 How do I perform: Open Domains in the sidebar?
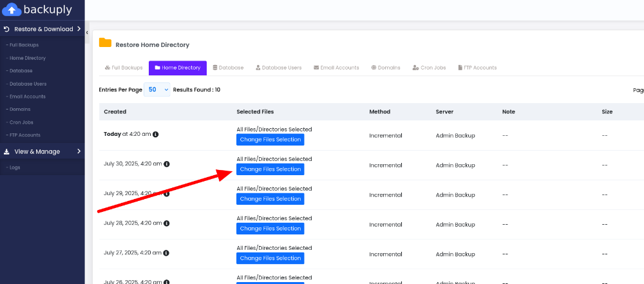coord(19,109)
